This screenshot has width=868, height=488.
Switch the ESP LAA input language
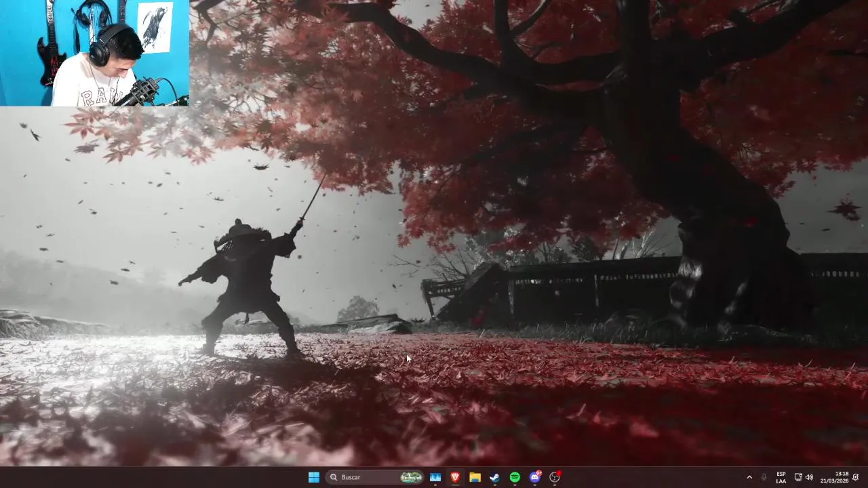coord(781,477)
